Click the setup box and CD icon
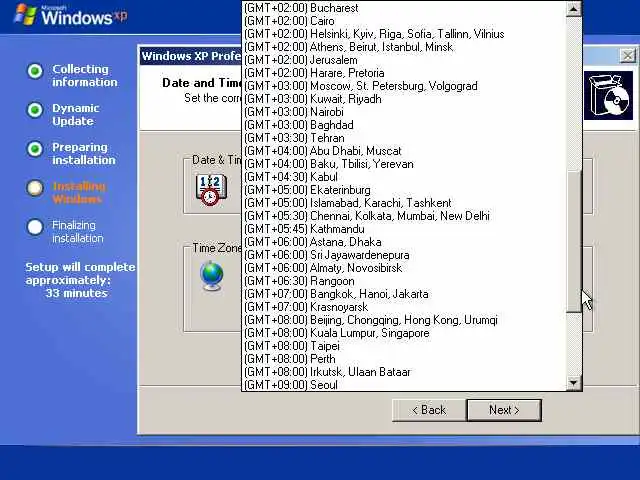 (x=608, y=96)
